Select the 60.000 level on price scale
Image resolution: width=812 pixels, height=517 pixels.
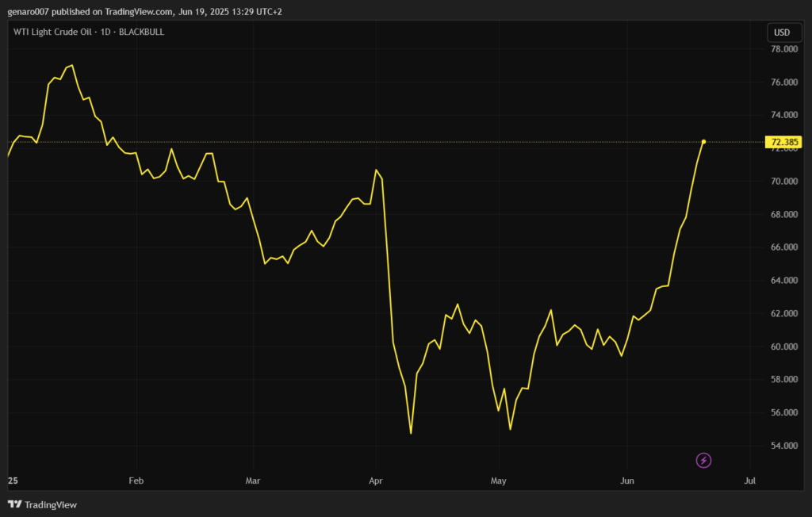(x=783, y=347)
